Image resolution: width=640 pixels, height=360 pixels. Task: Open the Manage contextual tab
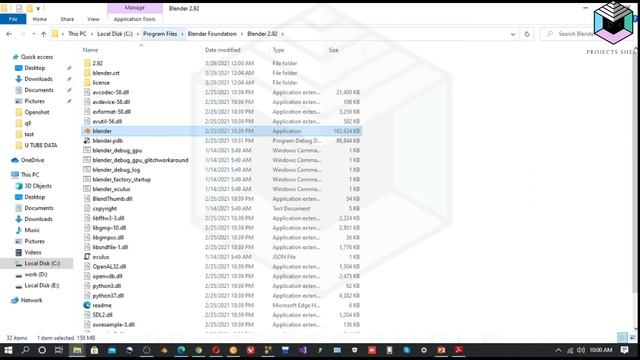tap(135, 8)
